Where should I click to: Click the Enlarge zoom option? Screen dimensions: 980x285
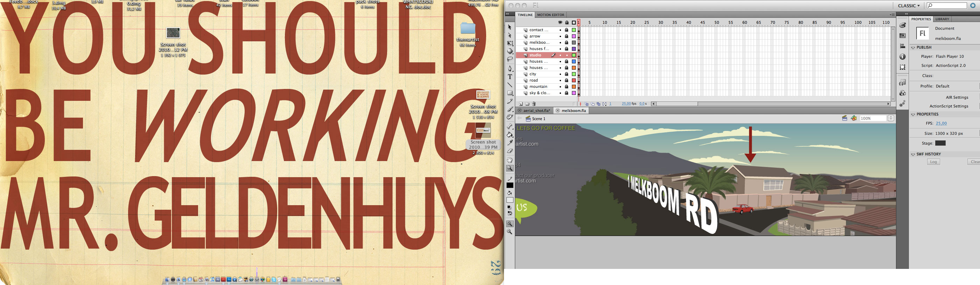[510, 224]
